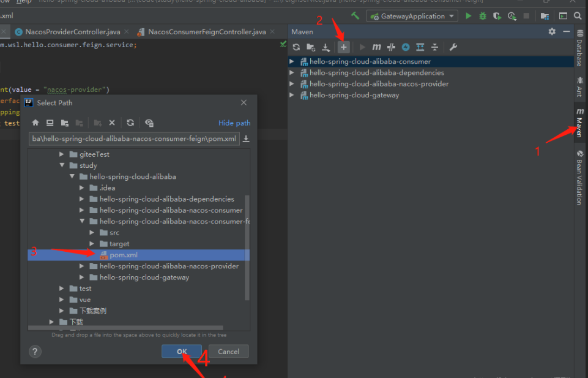Refresh the Select Path file tree
The image size is (588, 378).
(x=130, y=123)
